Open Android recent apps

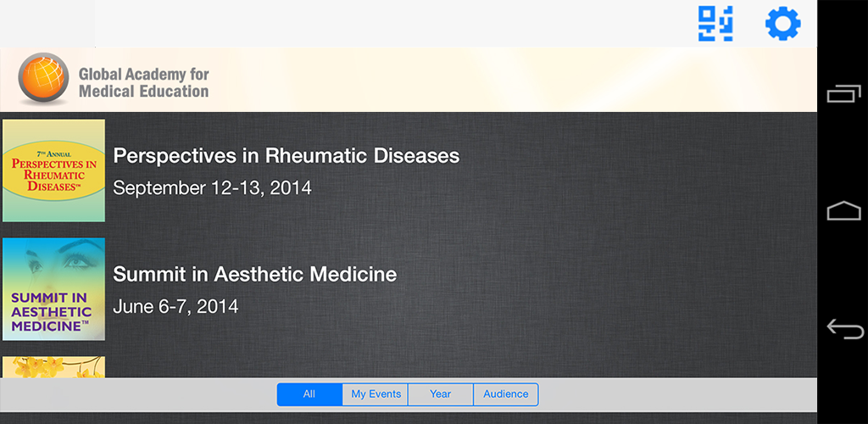tap(843, 93)
